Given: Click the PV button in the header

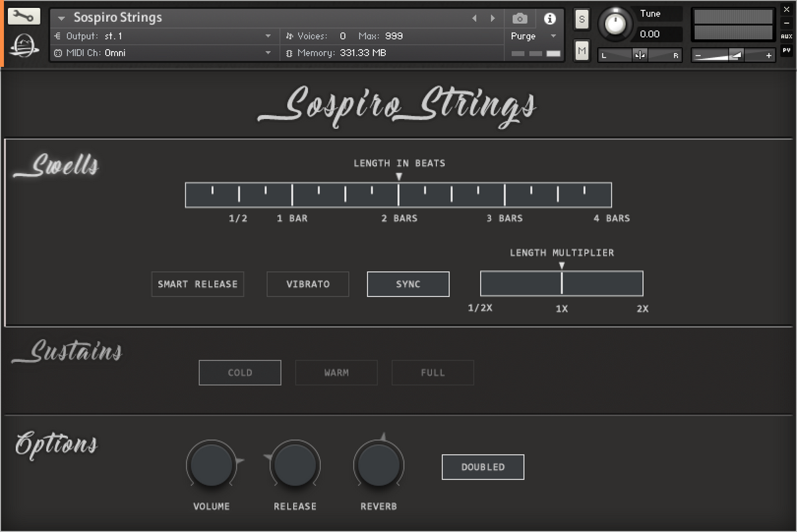Looking at the screenshot, I should pyautogui.click(x=786, y=50).
